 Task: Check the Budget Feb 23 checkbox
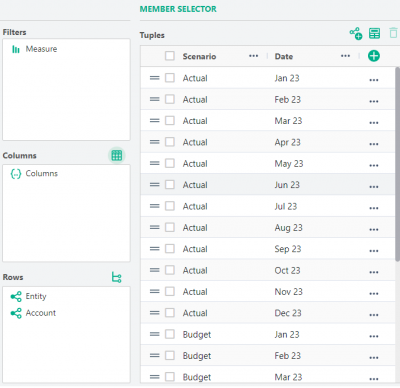(170, 356)
